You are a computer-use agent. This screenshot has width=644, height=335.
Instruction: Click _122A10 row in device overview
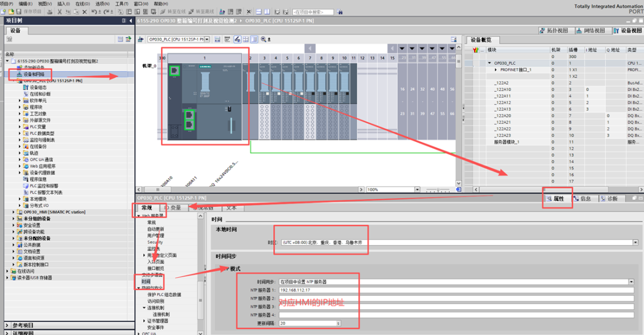(553, 89)
